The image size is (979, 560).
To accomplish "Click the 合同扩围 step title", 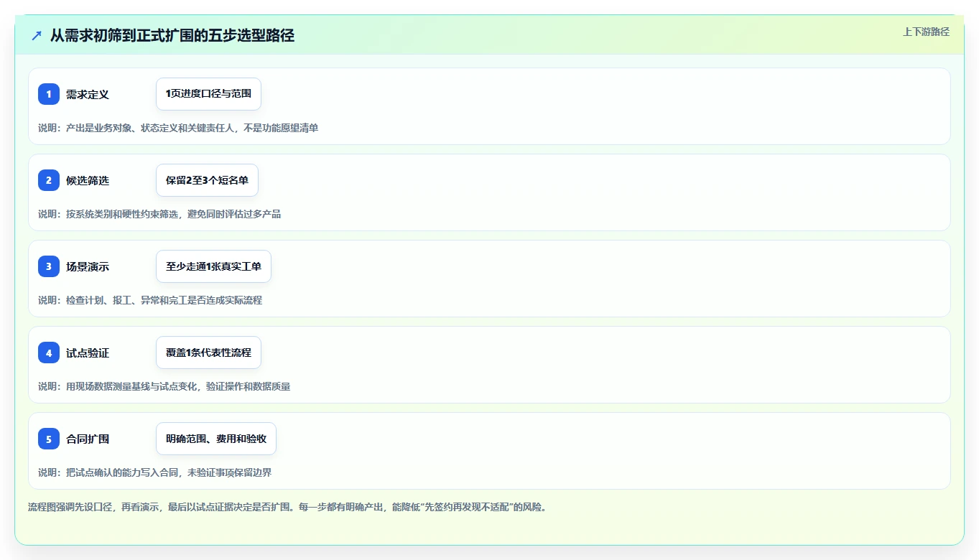I will click(x=88, y=439).
